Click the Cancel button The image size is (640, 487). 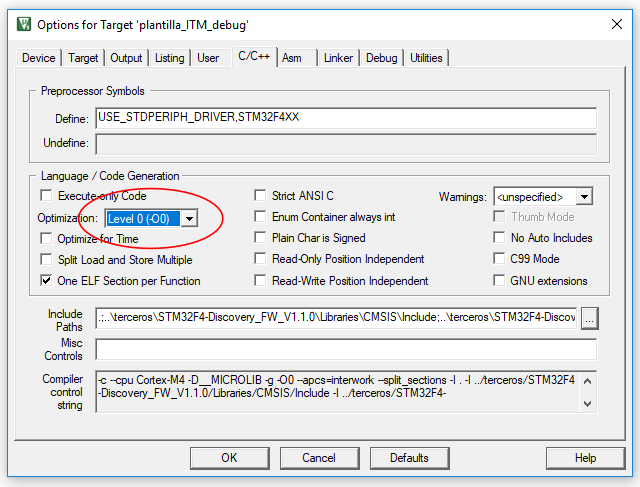pos(319,458)
